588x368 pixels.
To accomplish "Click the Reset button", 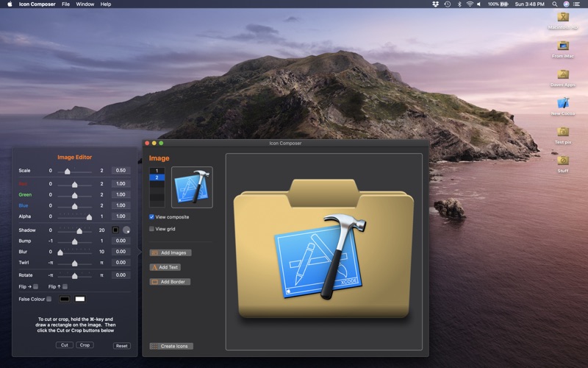I will (121, 346).
